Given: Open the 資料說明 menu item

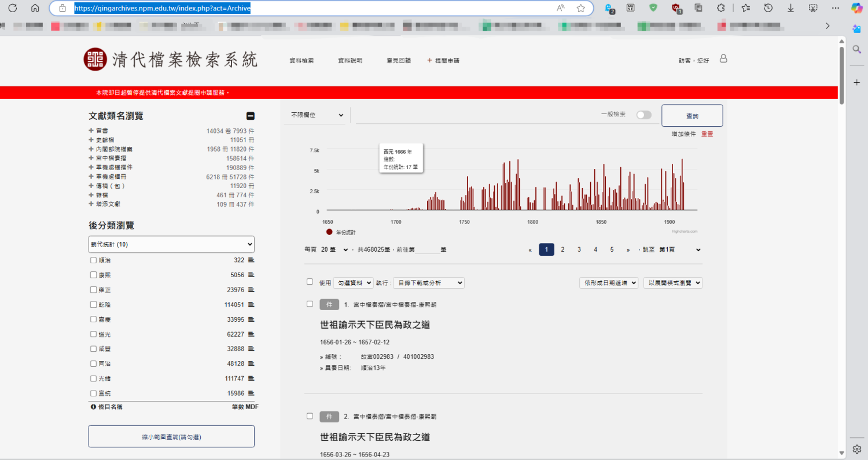Looking at the screenshot, I should pyautogui.click(x=350, y=60).
